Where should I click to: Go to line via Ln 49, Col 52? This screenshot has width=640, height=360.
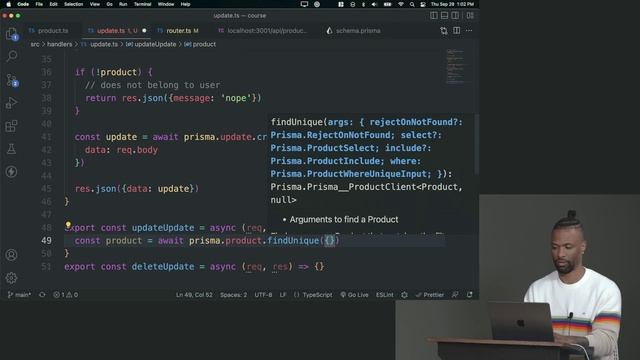point(194,295)
